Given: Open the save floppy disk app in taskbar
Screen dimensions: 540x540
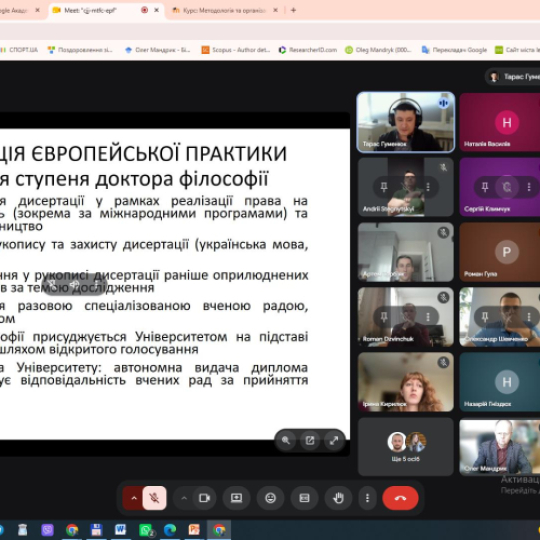Looking at the screenshot, I should coord(96,530).
